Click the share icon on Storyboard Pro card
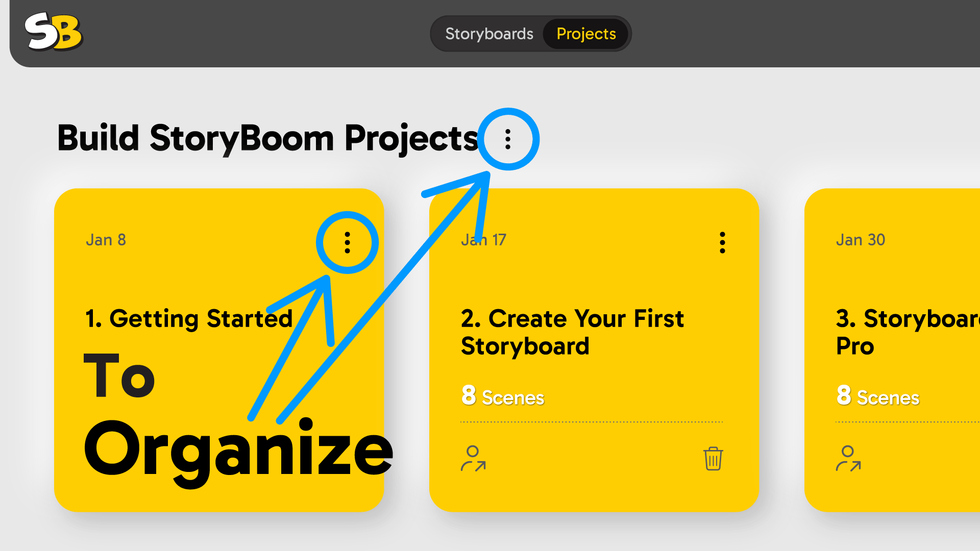The image size is (980, 551). [848, 459]
